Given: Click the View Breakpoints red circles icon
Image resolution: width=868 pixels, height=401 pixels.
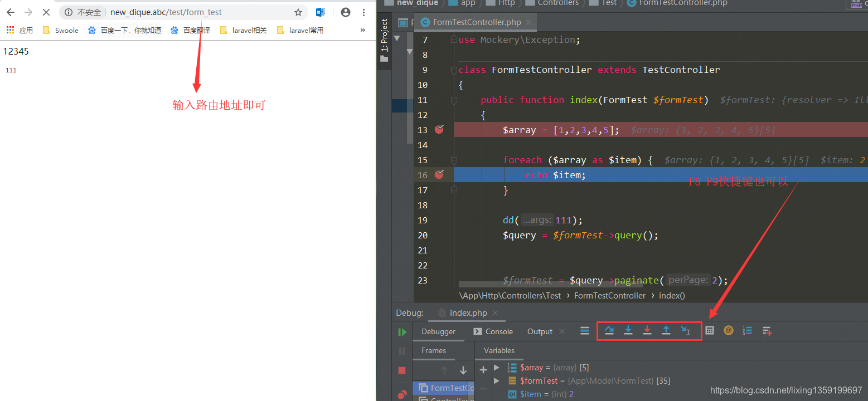Looking at the screenshot, I should [402, 394].
